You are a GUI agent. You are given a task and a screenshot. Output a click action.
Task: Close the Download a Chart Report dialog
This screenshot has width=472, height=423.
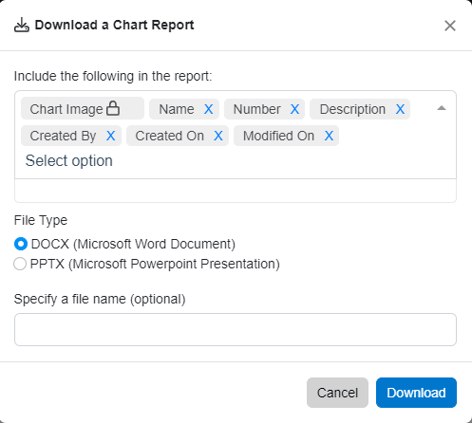[450, 26]
